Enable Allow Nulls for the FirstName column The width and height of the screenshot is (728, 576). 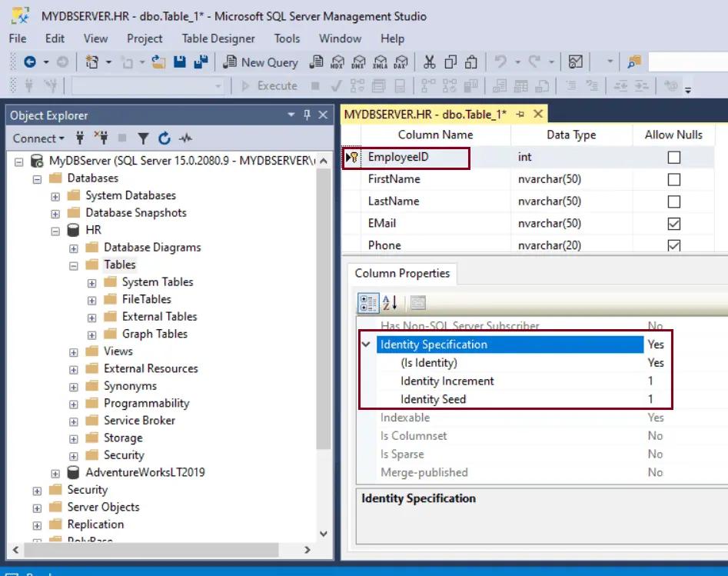pos(673,179)
